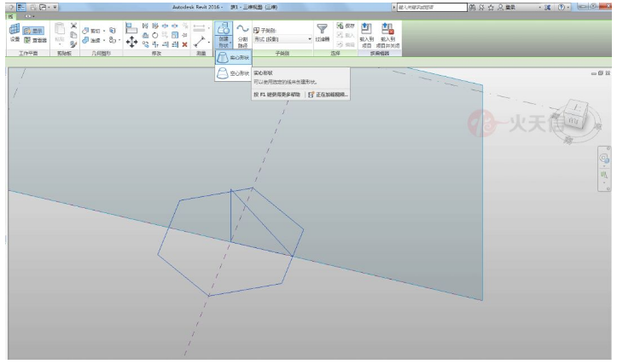Type in the keyword search box

coord(427,7)
